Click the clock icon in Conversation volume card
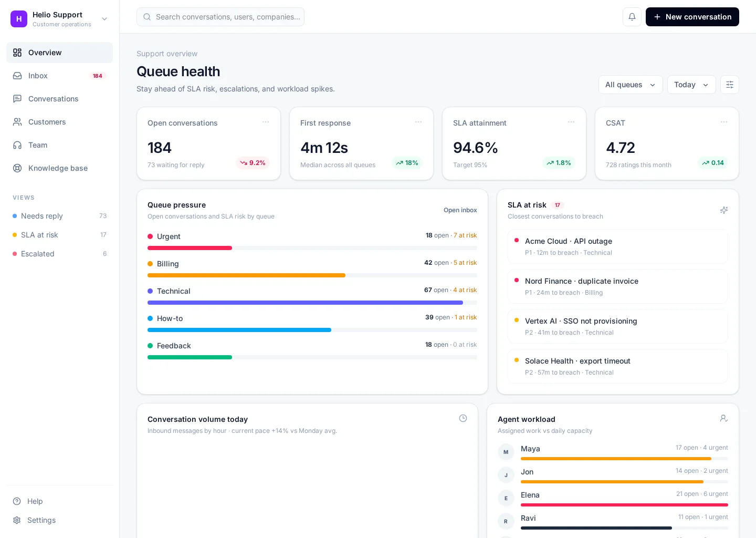 coord(463,418)
